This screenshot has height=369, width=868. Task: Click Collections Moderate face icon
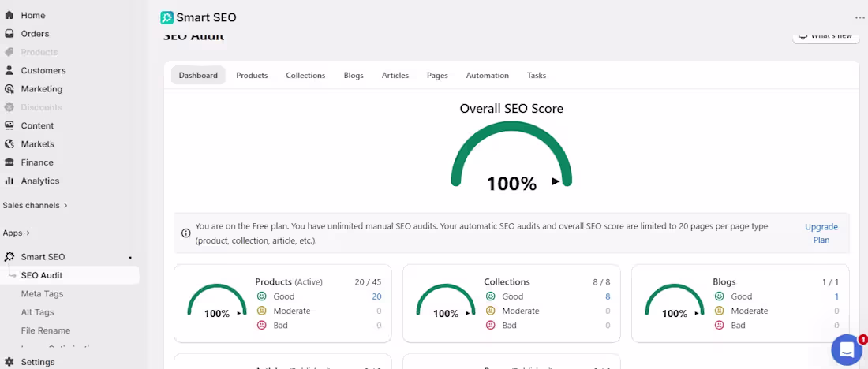tap(491, 311)
